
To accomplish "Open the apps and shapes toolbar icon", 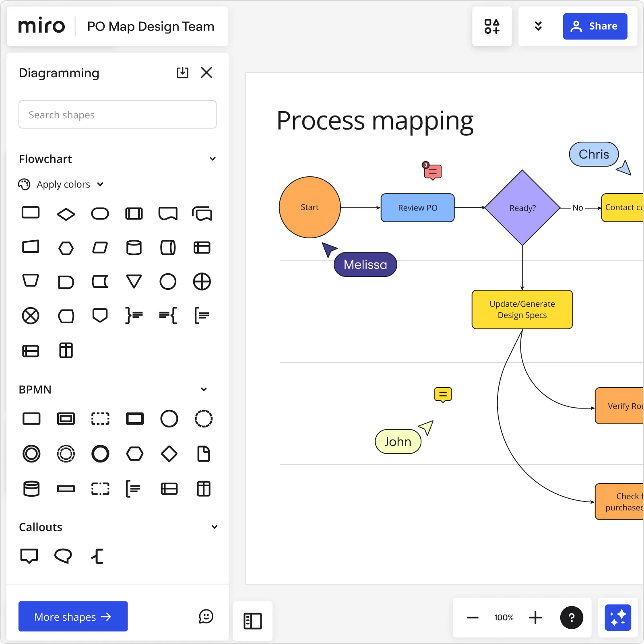I will click(492, 27).
